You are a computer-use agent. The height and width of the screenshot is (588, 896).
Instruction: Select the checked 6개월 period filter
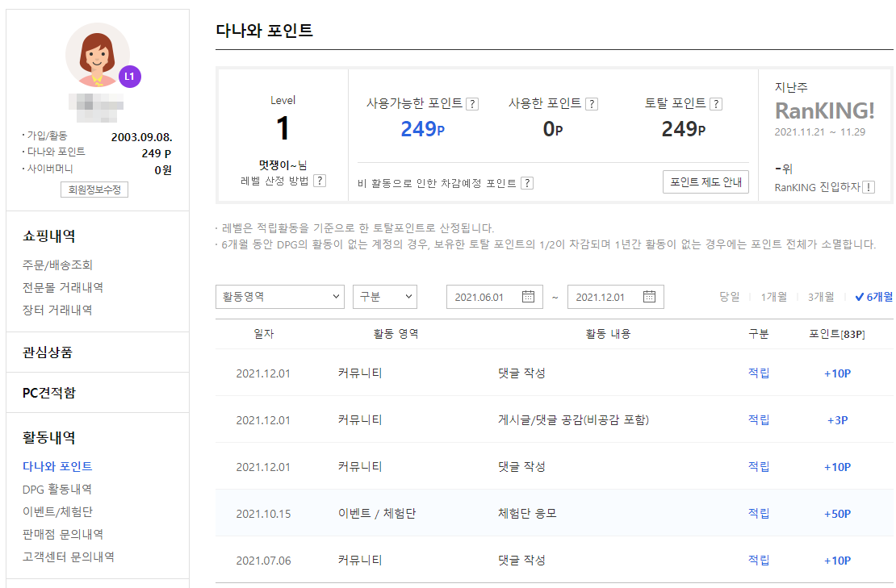point(873,297)
